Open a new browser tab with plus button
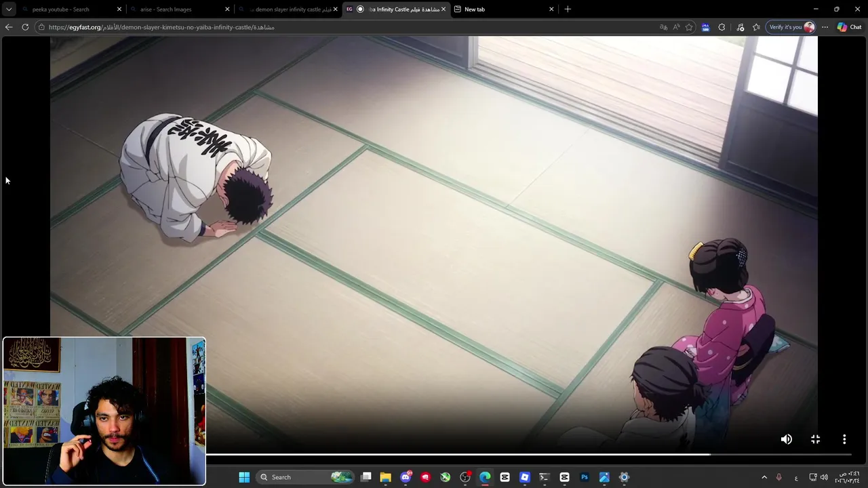The image size is (868, 488). 568,9
